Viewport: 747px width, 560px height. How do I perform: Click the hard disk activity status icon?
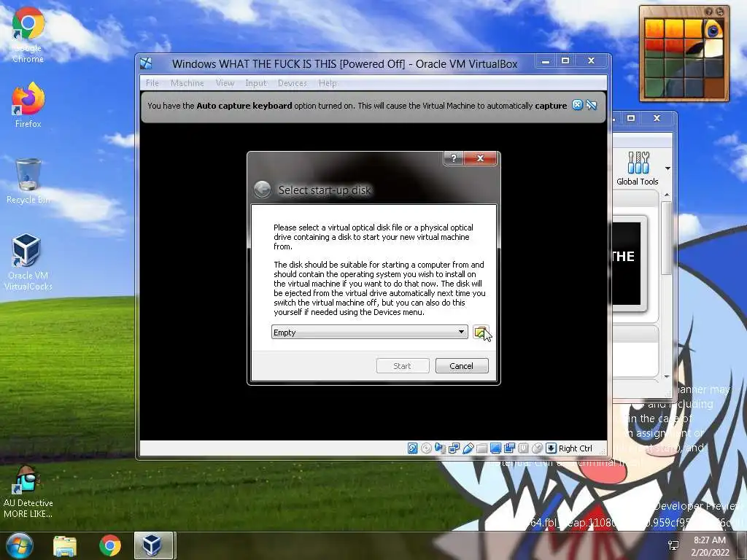pos(413,448)
